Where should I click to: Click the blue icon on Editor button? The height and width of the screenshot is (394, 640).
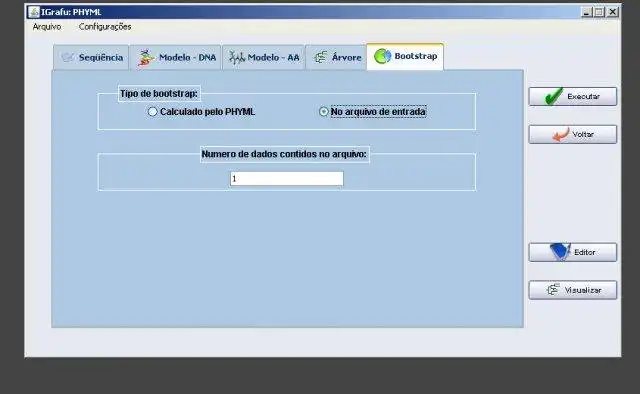point(560,252)
